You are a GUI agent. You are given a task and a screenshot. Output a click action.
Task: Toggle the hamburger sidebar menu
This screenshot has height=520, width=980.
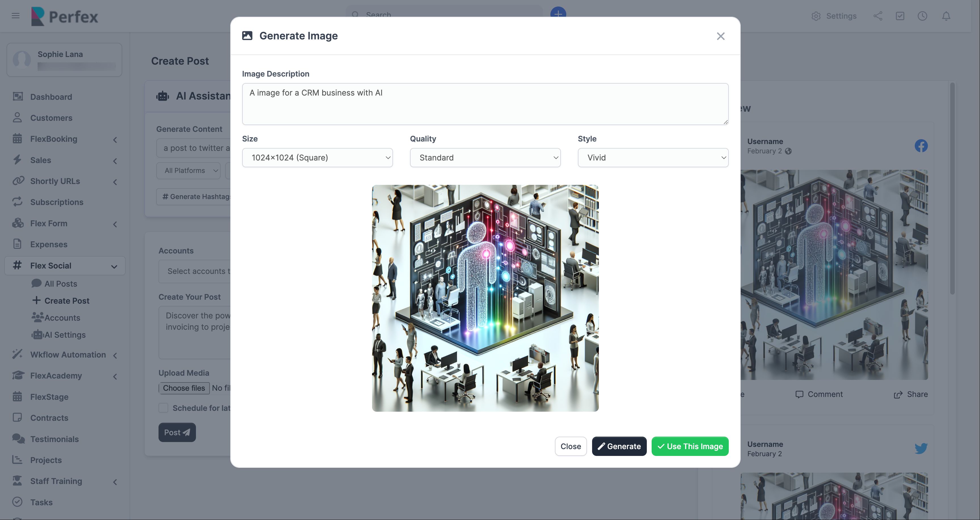(x=15, y=16)
